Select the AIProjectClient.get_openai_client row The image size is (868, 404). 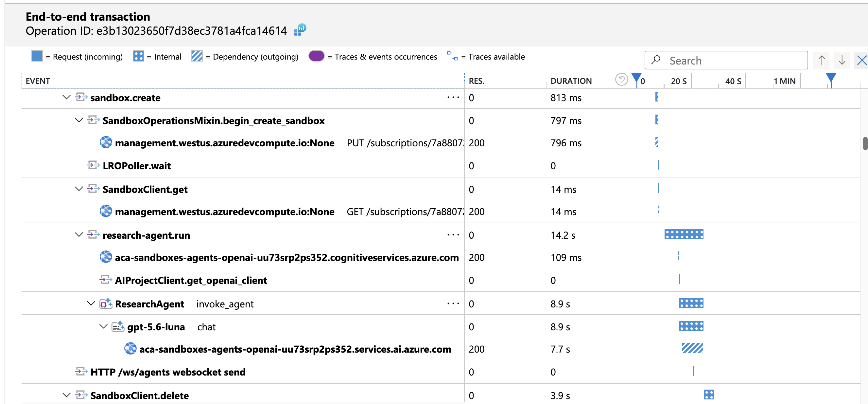(441, 280)
